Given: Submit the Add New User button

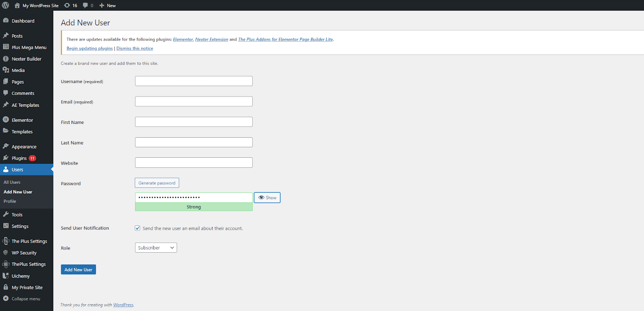Looking at the screenshot, I should [x=78, y=270].
